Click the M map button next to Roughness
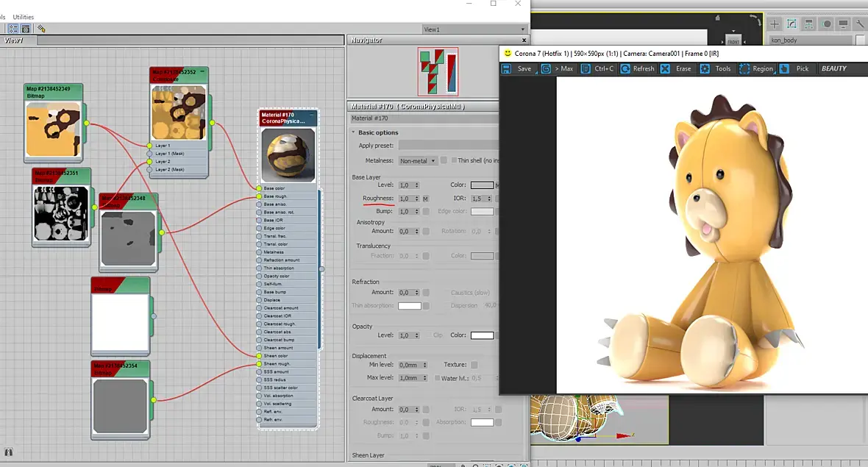 pos(425,198)
